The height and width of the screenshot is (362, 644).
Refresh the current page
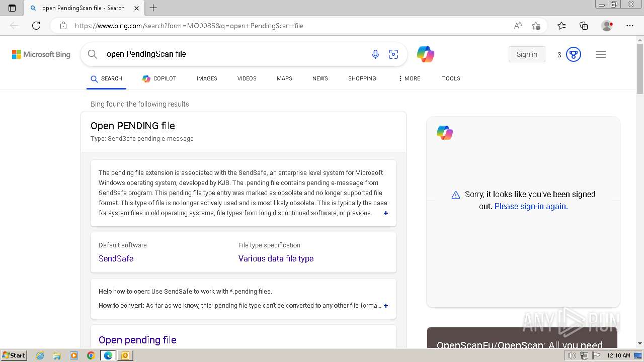point(36,26)
